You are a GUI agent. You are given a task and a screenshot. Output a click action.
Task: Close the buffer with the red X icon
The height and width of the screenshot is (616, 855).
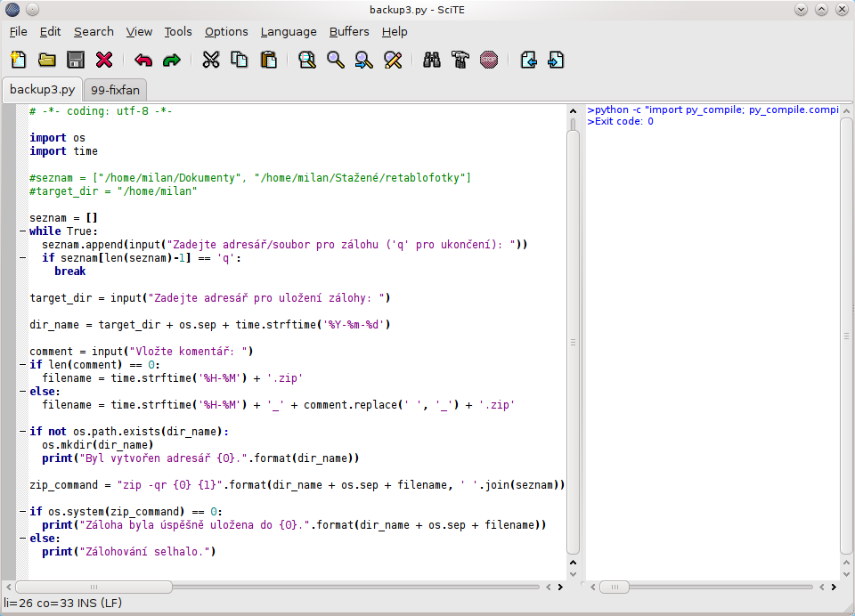104,60
